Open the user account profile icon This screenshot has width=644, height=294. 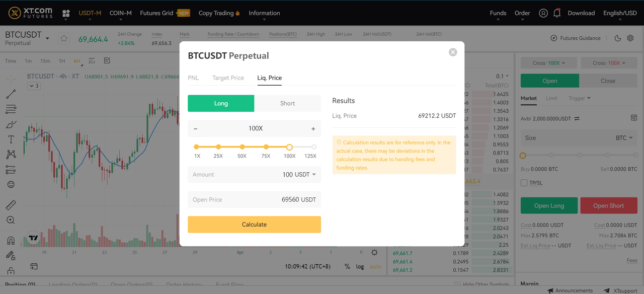point(543,13)
